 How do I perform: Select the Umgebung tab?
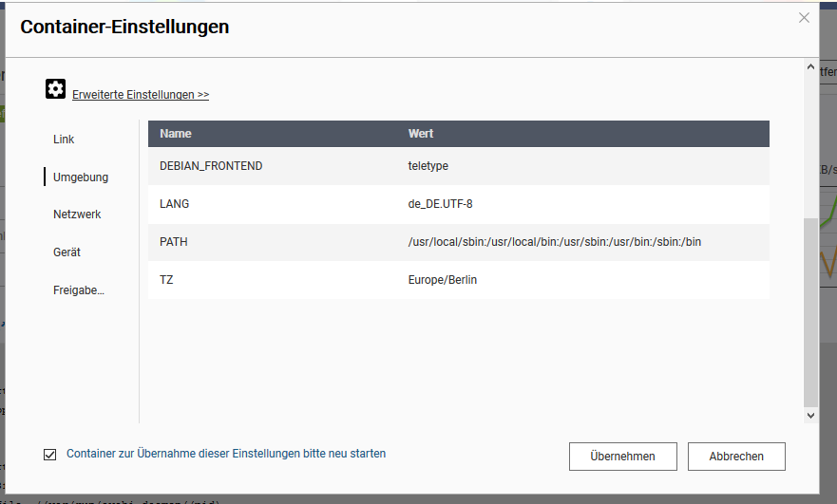pyautogui.click(x=81, y=177)
